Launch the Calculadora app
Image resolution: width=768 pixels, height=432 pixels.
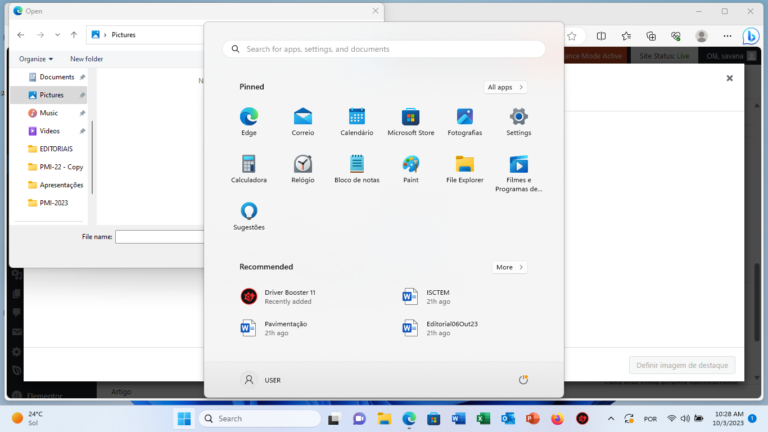(249, 168)
